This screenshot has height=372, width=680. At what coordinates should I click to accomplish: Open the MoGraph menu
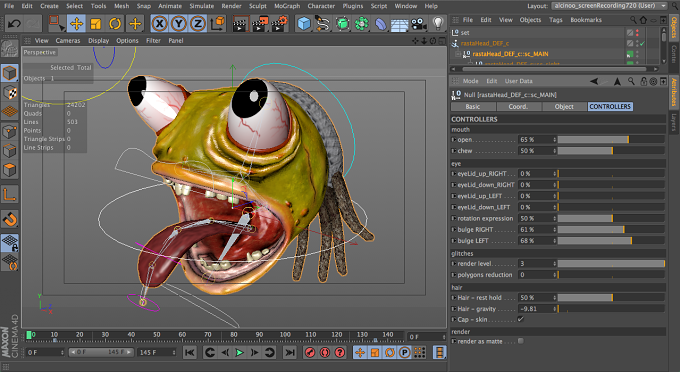click(x=287, y=6)
